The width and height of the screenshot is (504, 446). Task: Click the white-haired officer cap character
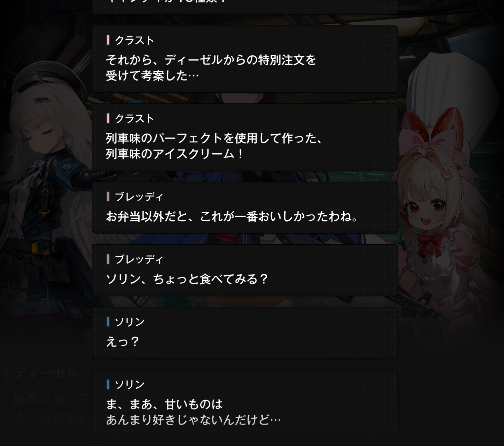(x=47, y=173)
